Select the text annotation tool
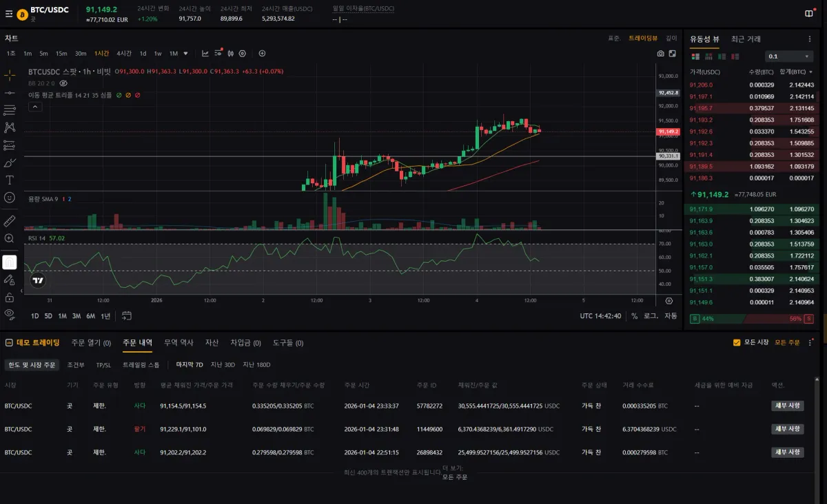This screenshot has width=827, height=504. (x=10, y=180)
